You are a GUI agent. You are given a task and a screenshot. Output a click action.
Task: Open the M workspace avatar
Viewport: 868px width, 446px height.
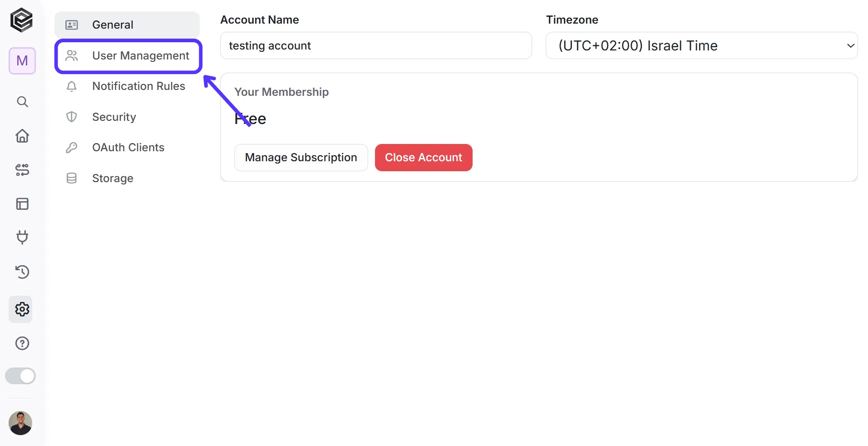pos(22,60)
